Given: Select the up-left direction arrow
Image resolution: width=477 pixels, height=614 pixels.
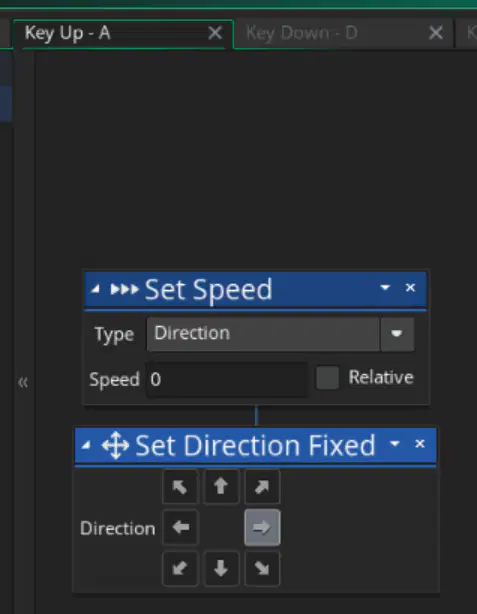Looking at the screenshot, I should (180, 487).
